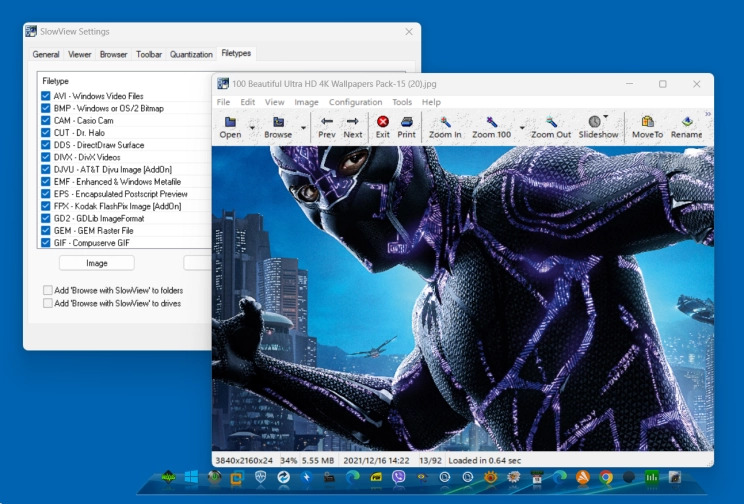The width and height of the screenshot is (744, 504).
Task: Open the shield heartbeat icon in dock
Action: 260,477
